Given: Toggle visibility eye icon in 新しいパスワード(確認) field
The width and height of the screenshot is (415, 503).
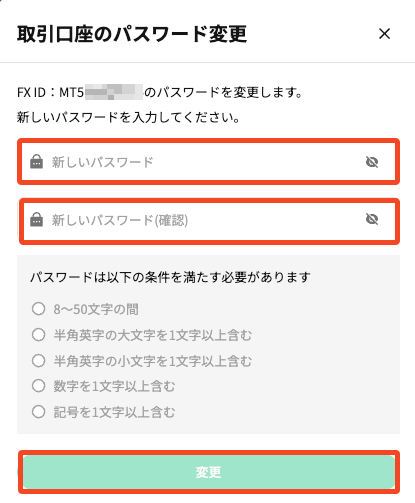Looking at the screenshot, I should (x=372, y=219).
